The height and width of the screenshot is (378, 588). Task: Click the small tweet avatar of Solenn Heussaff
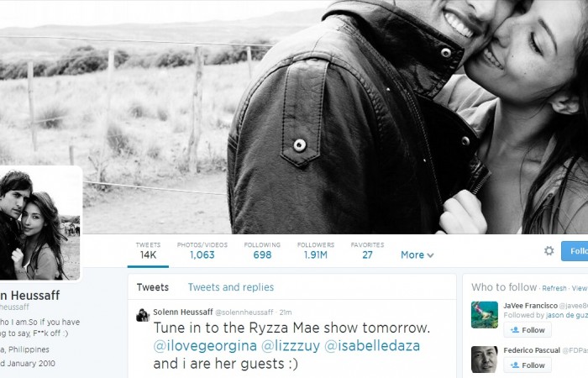(x=143, y=315)
